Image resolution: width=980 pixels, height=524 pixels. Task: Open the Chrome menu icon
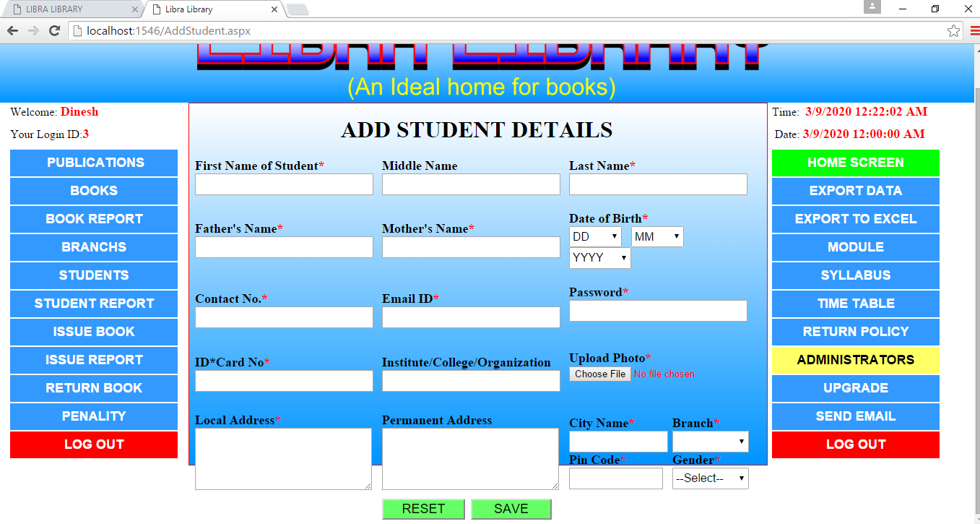[974, 30]
